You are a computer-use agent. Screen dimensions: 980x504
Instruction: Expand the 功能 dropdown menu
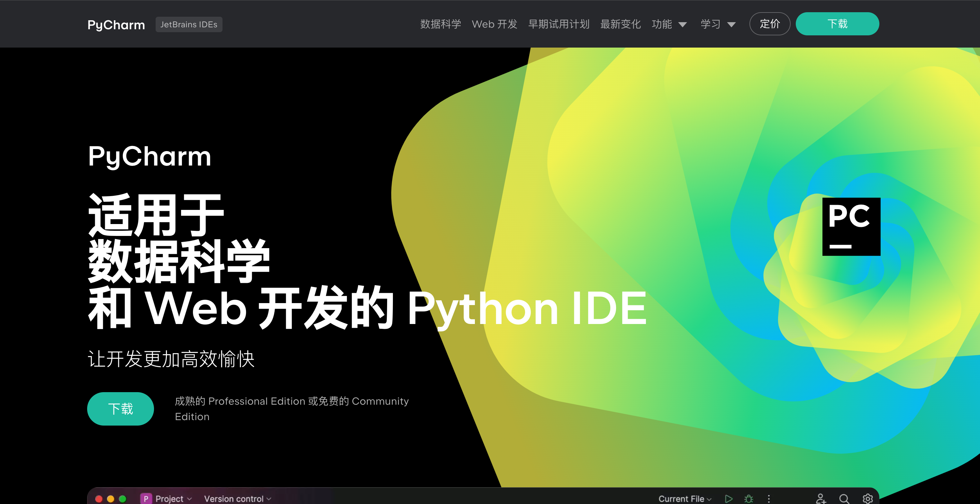tap(669, 24)
